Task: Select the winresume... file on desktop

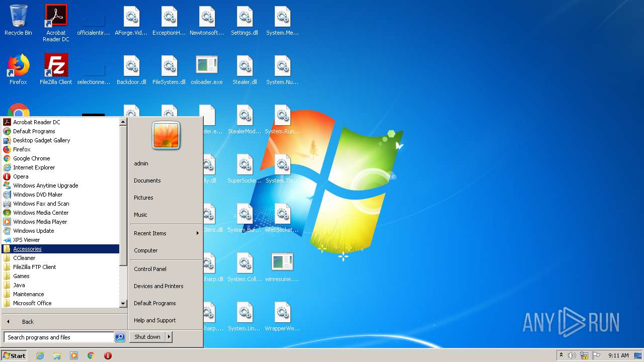Action: (282, 267)
